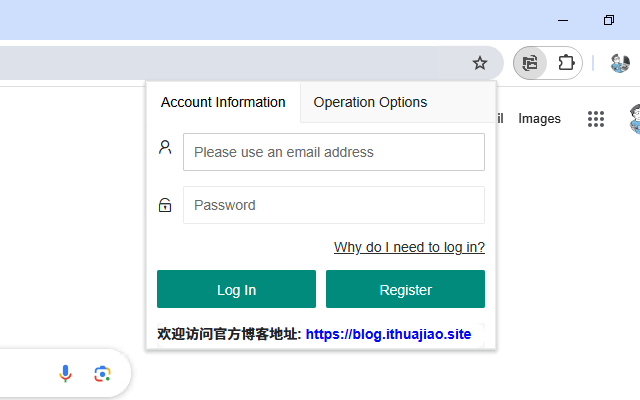640x400 pixels.
Task: Open "Why do I need to log in?"
Action: pos(409,247)
